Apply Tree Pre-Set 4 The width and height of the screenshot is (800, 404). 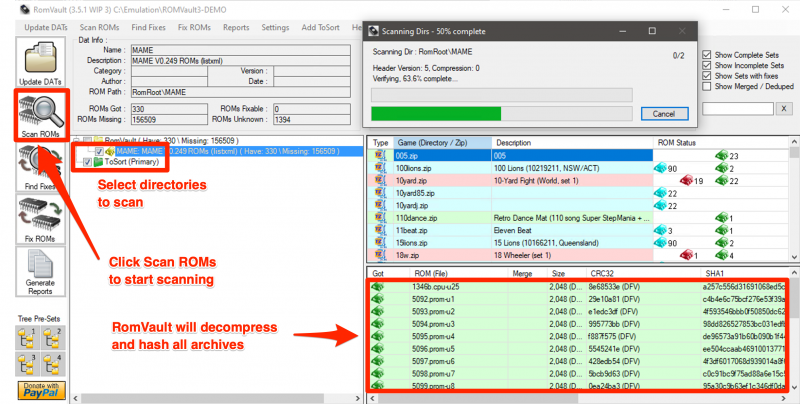pyautogui.click(x=53, y=364)
